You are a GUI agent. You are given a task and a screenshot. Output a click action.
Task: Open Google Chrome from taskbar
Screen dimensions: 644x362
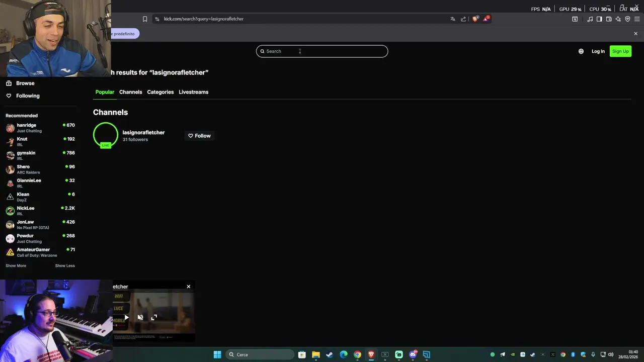click(357, 354)
